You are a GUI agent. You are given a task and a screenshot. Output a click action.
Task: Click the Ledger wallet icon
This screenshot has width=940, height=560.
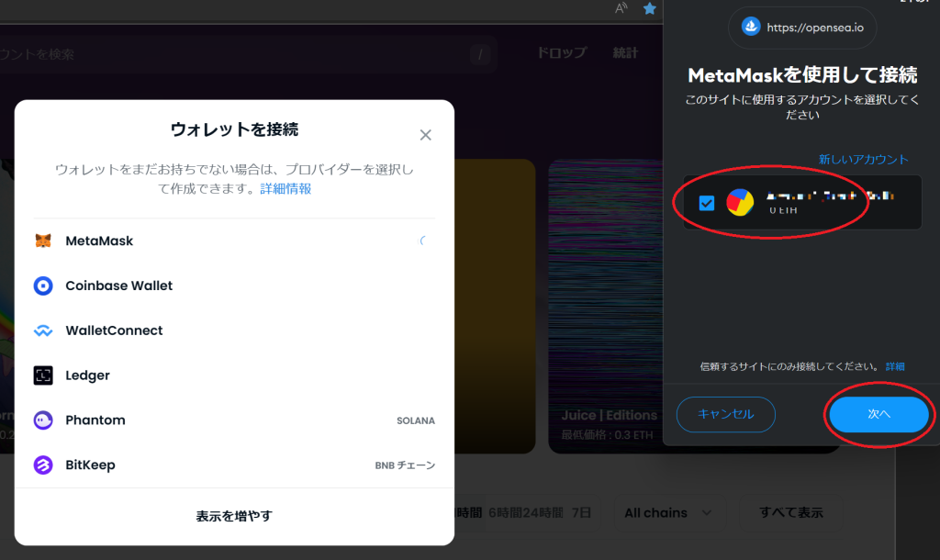[43, 375]
